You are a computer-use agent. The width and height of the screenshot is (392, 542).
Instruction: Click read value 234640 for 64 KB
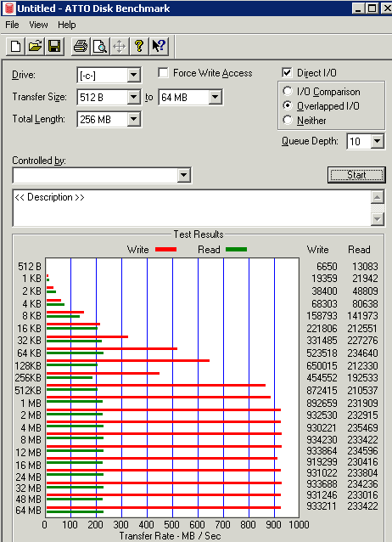tap(362, 353)
